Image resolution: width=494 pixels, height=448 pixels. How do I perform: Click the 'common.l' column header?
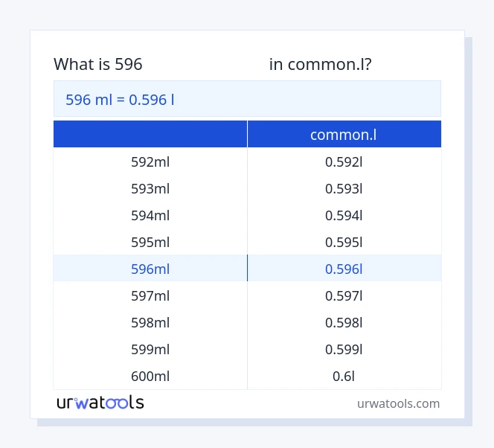coord(344,135)
